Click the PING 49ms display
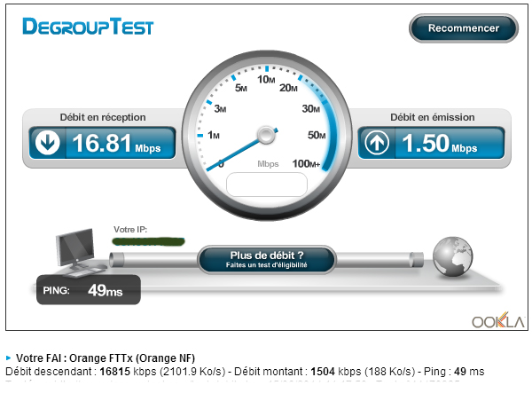This screenshot has width=532, height=393. point(89,290)
